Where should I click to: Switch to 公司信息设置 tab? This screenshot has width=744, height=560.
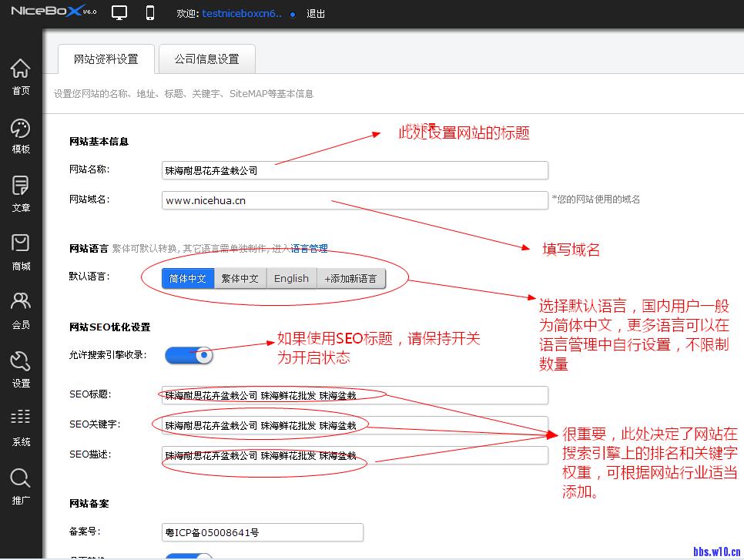point(206,58)
